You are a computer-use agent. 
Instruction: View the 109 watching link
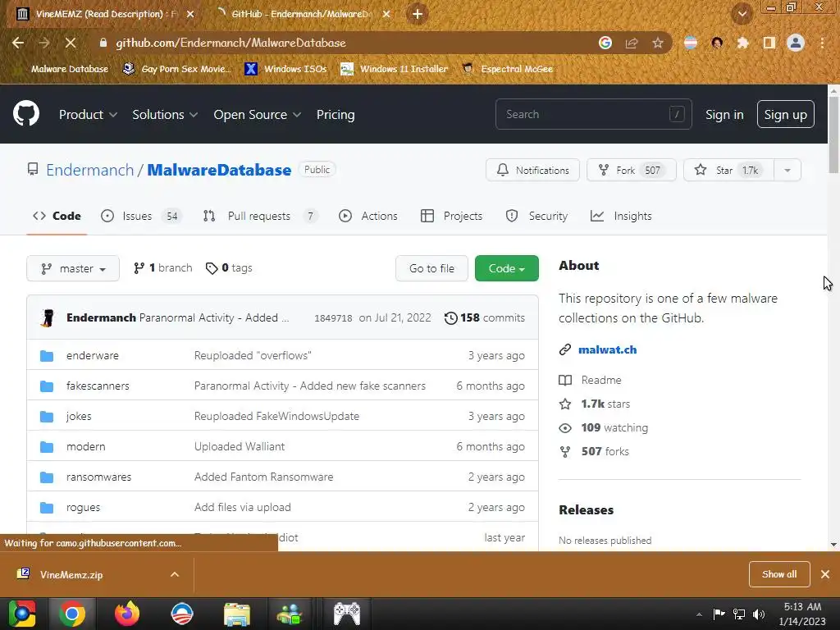pos(604,427)
